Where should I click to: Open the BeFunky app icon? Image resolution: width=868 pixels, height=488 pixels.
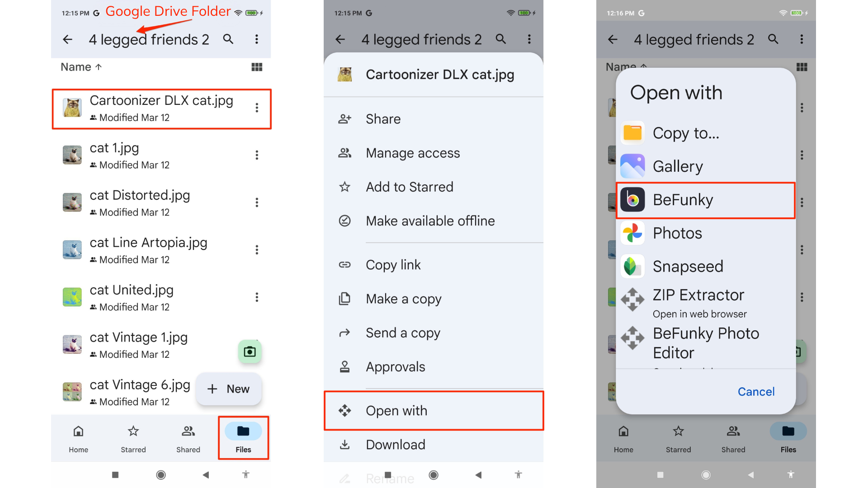click(632, 200)
